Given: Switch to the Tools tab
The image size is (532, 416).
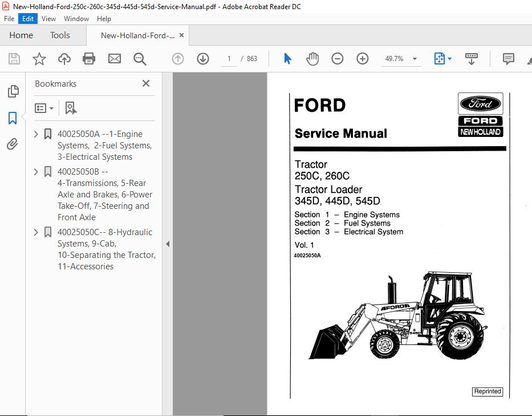Looking at the screenshot, I should point(60,35).
